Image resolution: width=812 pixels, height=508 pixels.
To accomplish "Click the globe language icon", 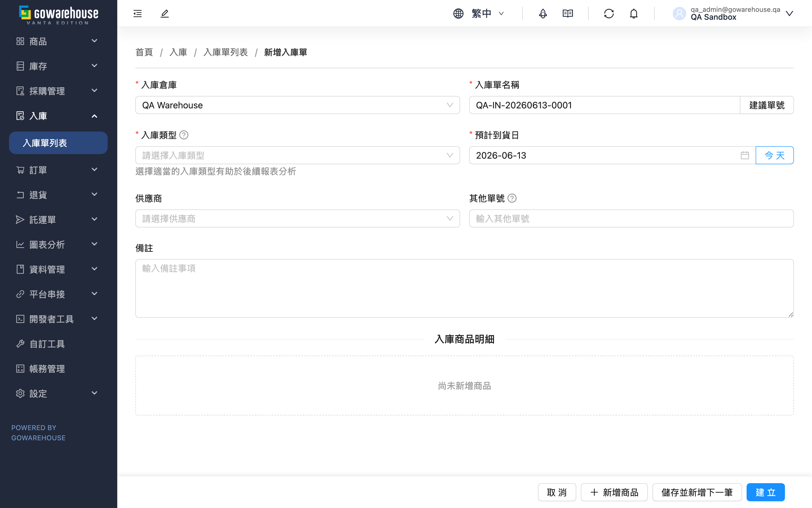I will point(458,14).
